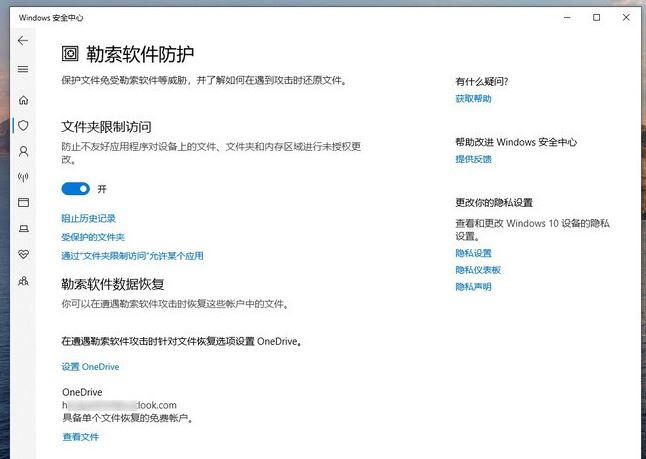
Task: Close the Windows 安全中心 window
Action: coord(626,17)
